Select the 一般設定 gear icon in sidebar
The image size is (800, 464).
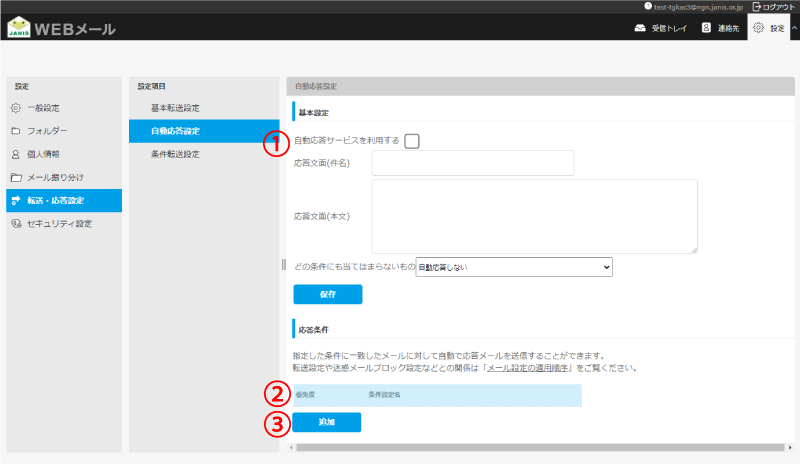pyautogui.click(x=16, y=108)
